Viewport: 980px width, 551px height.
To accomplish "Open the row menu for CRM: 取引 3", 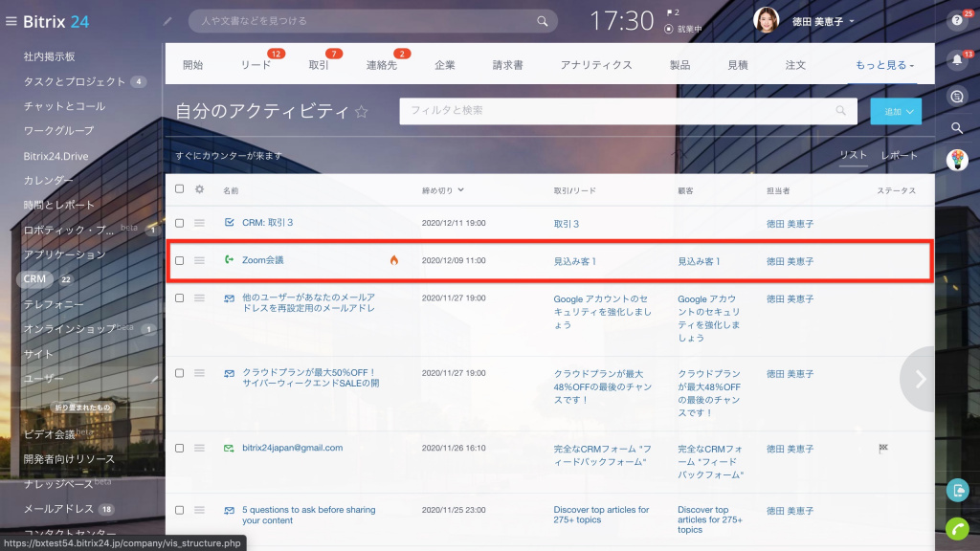I will click(x=199, y=222).
